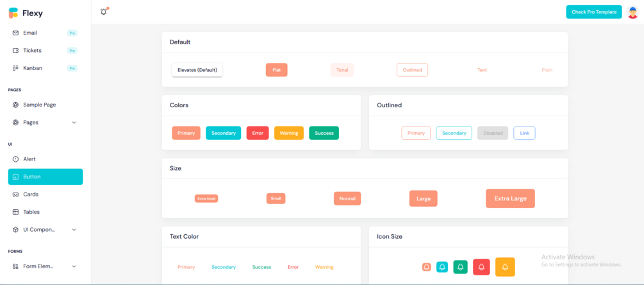Click the Error text color button

[293, 267]
